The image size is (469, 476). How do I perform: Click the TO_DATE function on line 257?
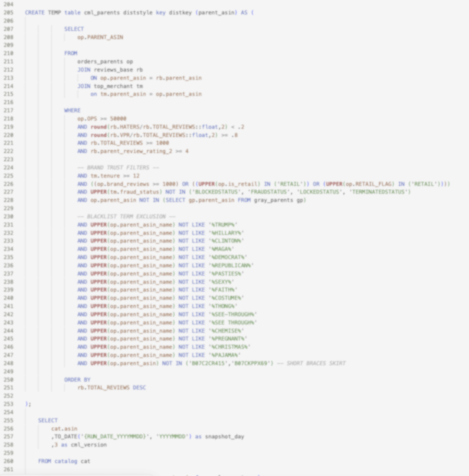point(65,436)
